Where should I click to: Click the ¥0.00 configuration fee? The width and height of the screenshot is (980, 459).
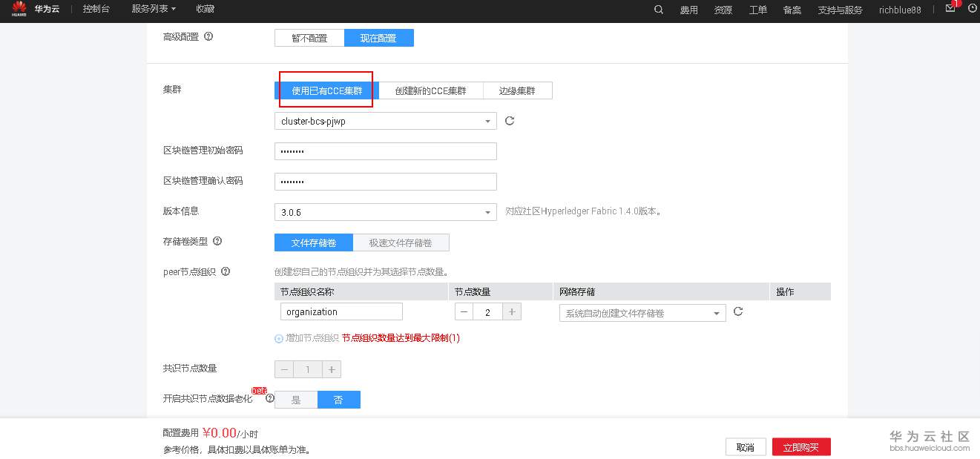(x=219, y=433)
